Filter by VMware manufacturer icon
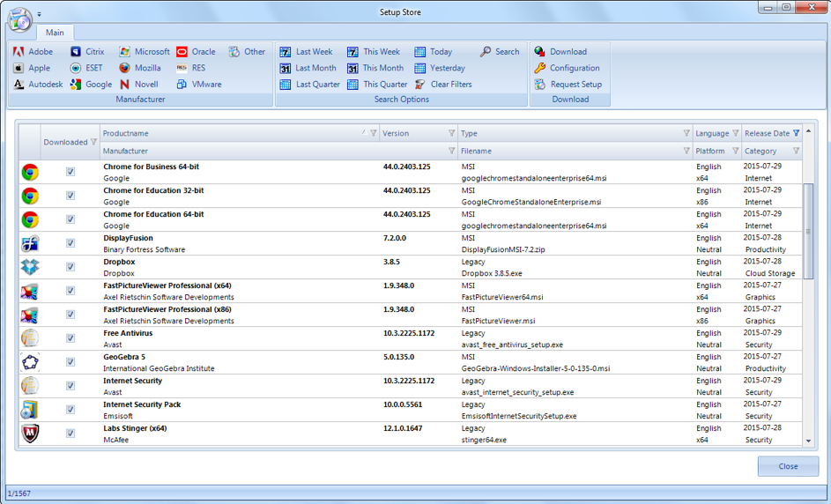Viewport: 831px width, 504px height. tap(182, 85)
